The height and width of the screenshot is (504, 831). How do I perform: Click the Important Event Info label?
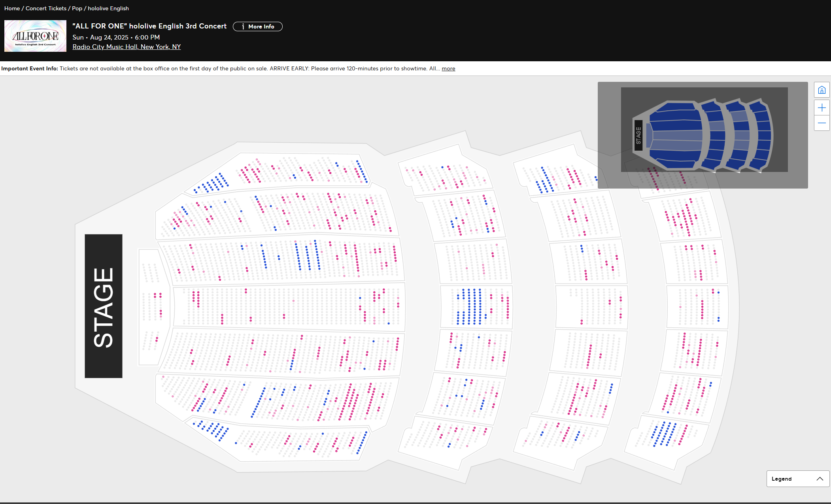(x=30, y=68)
